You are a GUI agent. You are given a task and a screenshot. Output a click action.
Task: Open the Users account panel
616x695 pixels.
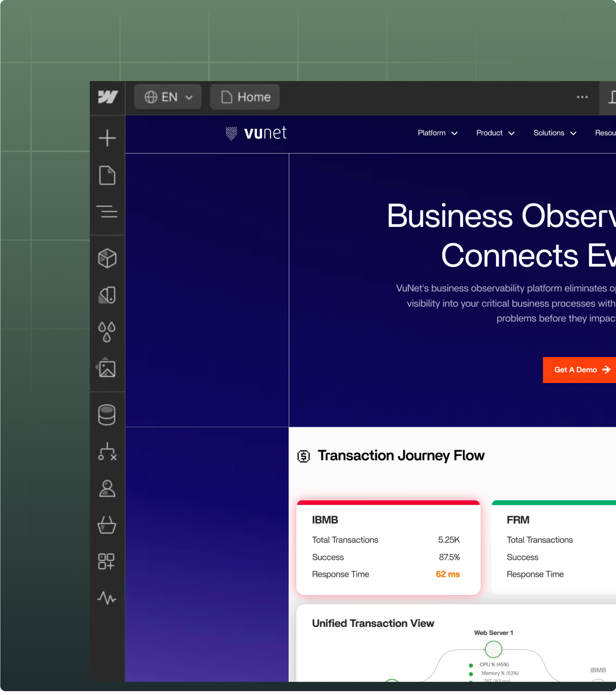pyautogui.click(x=107, y=489)
